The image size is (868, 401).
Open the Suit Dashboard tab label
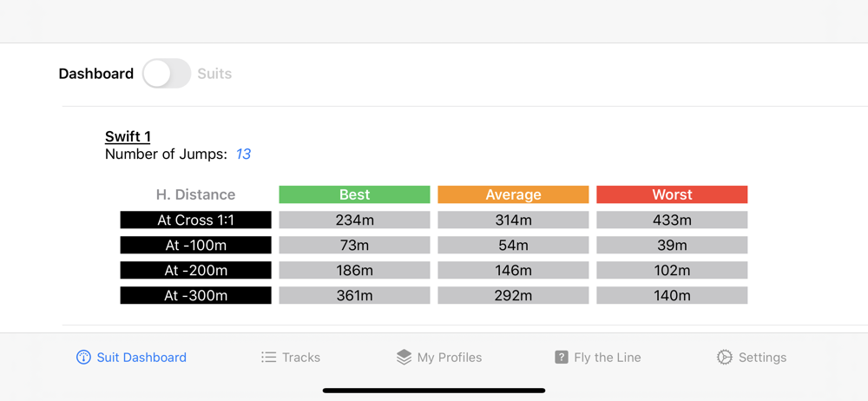click(x=141, y=358)
